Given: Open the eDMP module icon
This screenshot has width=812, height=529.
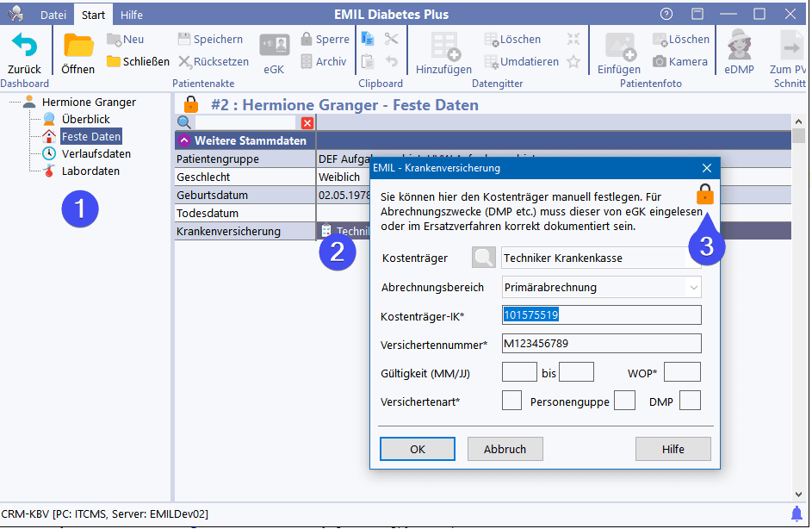Looking at the screenshot, I should click(739, 46).
